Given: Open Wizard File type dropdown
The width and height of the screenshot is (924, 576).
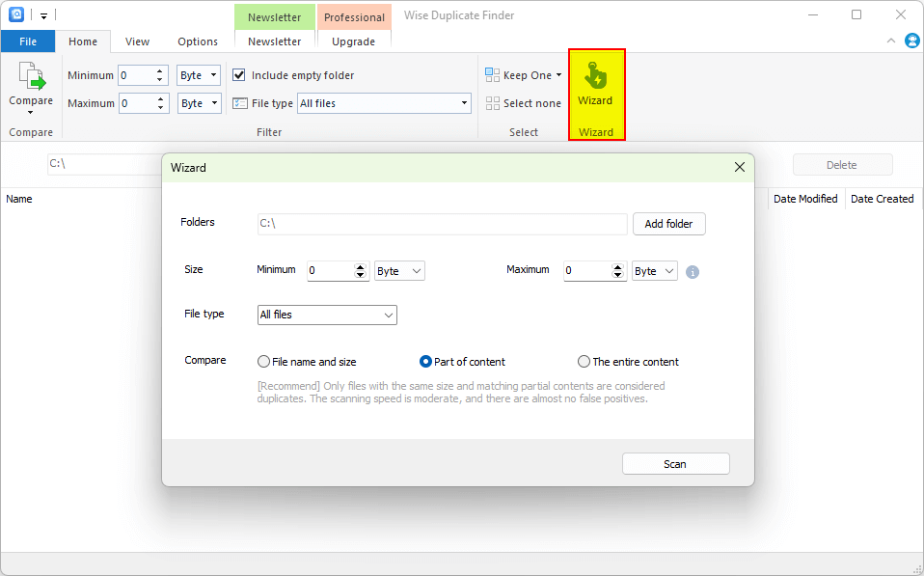Looking at the screenshot, I should click(x=327, y=315).
